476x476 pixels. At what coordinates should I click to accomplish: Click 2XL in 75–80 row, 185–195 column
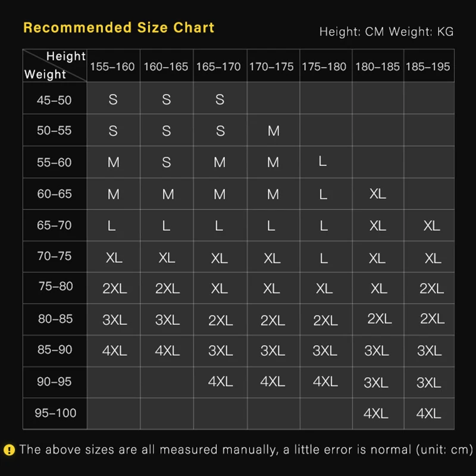pos(432,288)
